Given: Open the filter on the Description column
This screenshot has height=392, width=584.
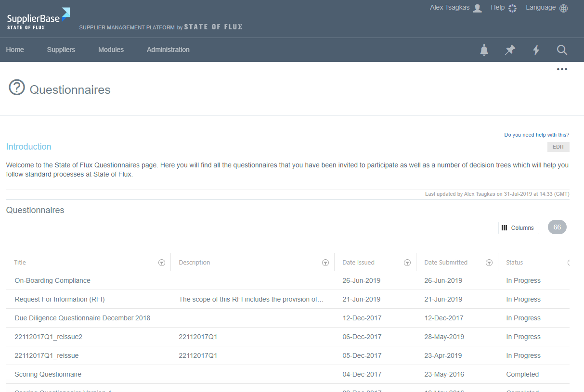Looking at the screenshot, I should (325, 262).
